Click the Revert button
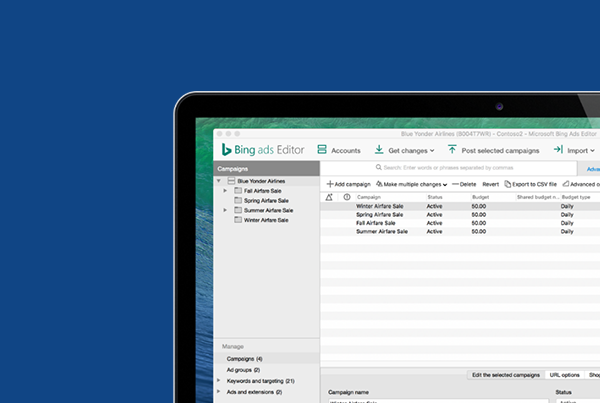 coord(491,184)
